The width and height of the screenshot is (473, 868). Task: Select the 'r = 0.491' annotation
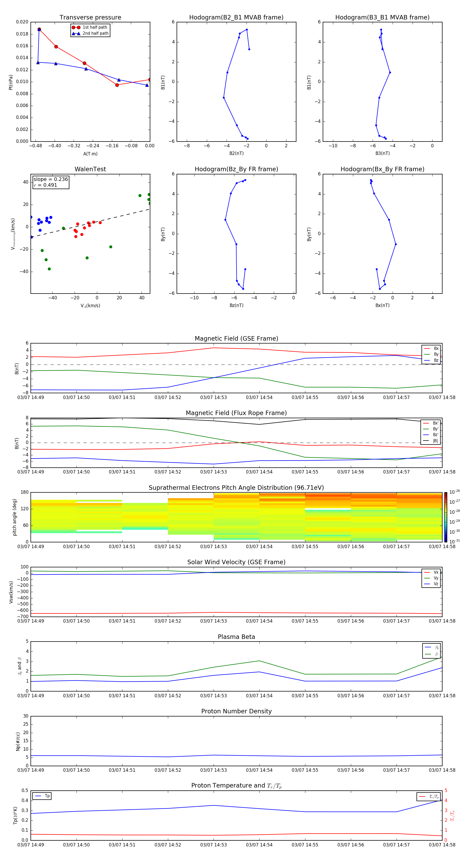45,185
